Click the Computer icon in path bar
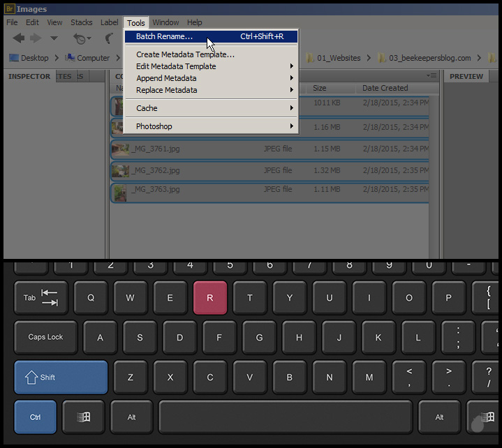This screenshot has width=502, height=448. [x=70, y=58]
